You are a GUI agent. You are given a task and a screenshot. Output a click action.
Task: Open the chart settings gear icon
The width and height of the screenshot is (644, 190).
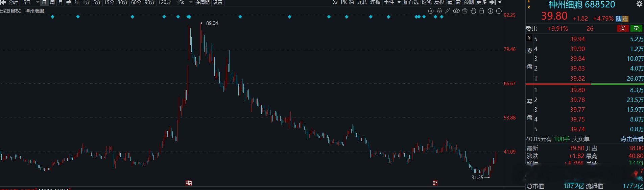pyautogui.click(x=439, y=11)
